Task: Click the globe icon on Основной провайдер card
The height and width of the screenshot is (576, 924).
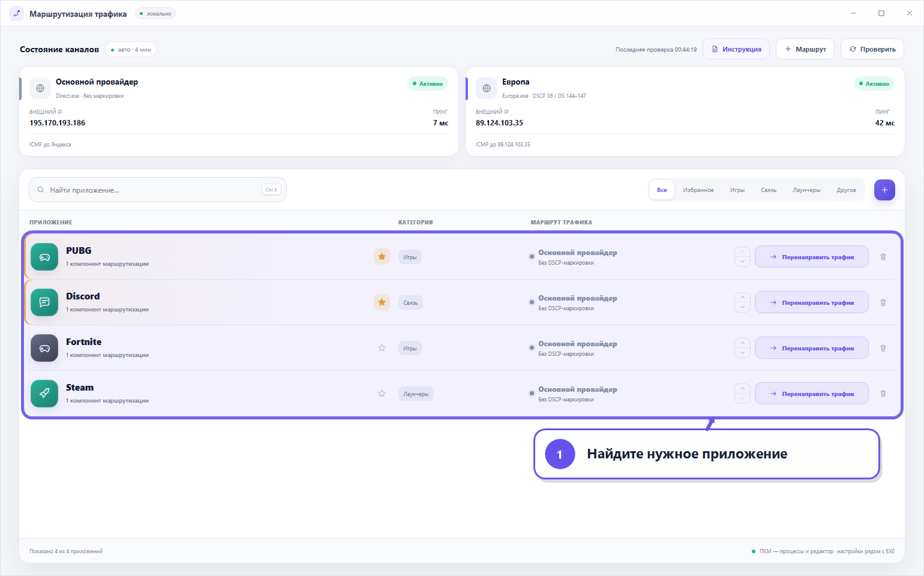Action: tap(40, 88)
